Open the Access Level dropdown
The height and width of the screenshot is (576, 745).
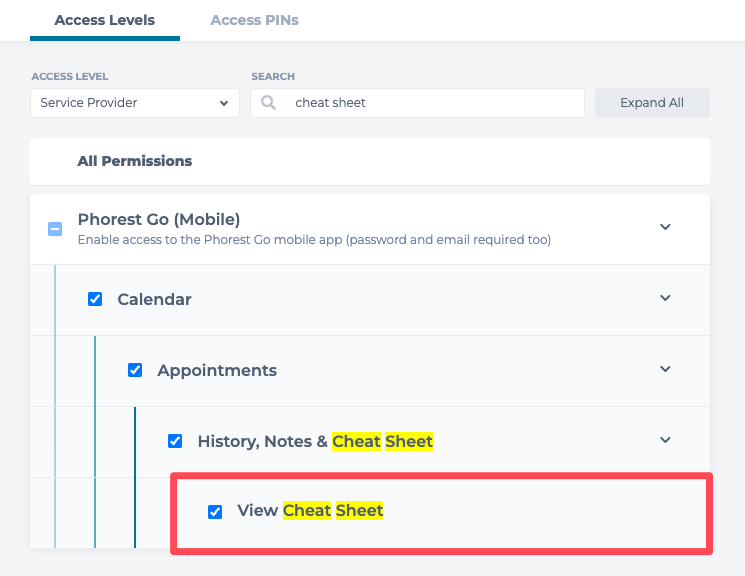[x=134, y=103]
